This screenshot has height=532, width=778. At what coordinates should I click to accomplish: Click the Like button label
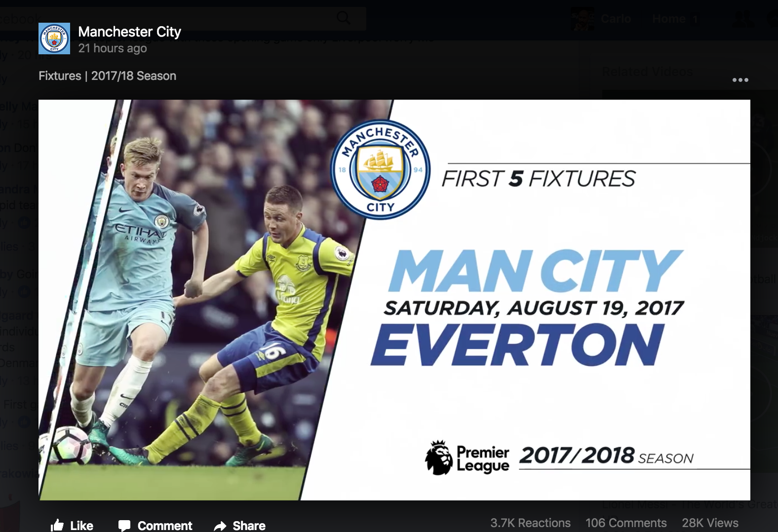81,526
